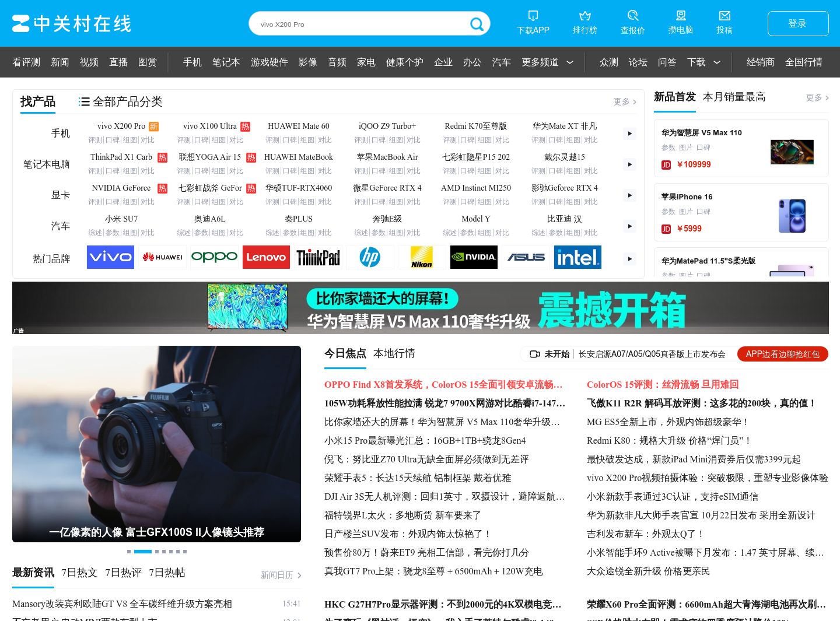
Task: Open ColorOS 15评测 headline link
Action: tap(663, 385)
